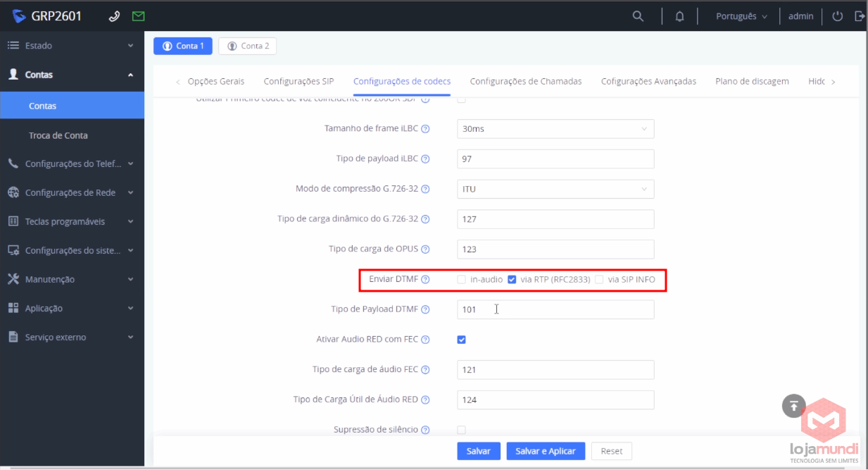Switch to Configurações SIP tab
The image size is (868, 470).
(x=298, y=81)
